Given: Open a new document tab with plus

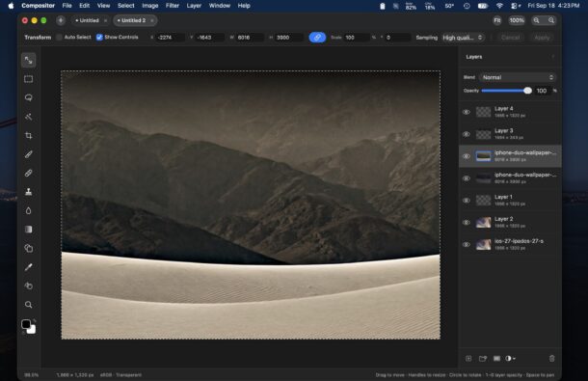Looking at the screenshot, I should [x=61, y=20].
